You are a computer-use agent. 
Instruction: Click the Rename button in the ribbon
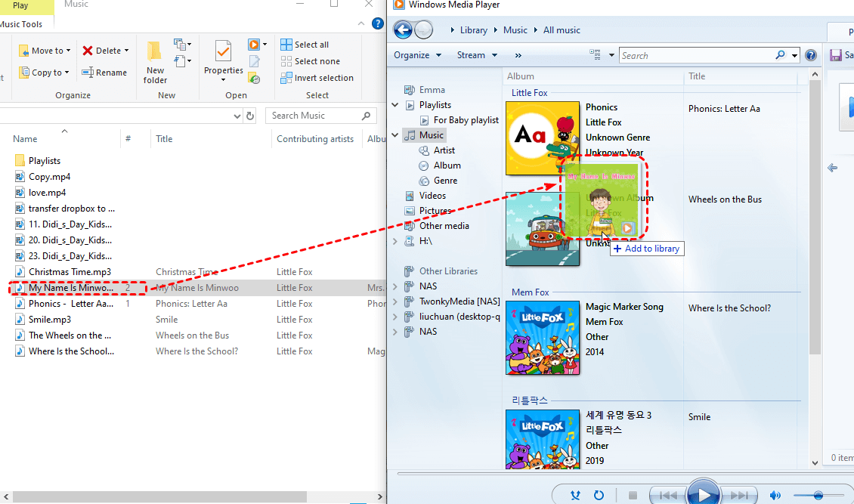[x=104, y=73]
